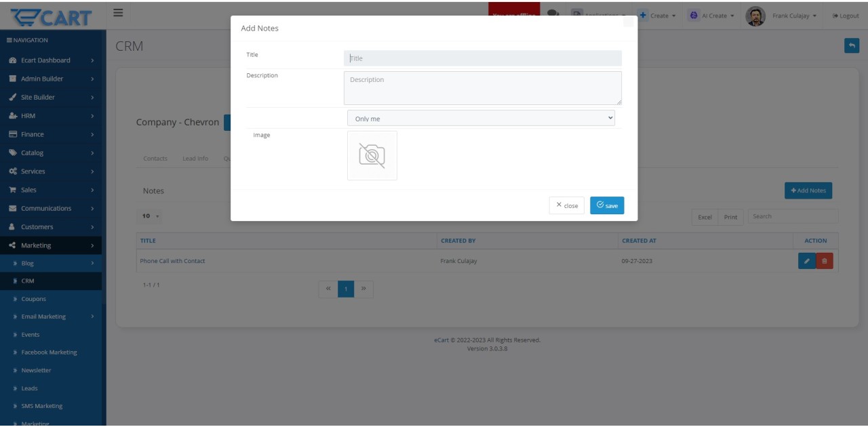
Task: Click the close button in Add Notes
Action: coord(567,205)
